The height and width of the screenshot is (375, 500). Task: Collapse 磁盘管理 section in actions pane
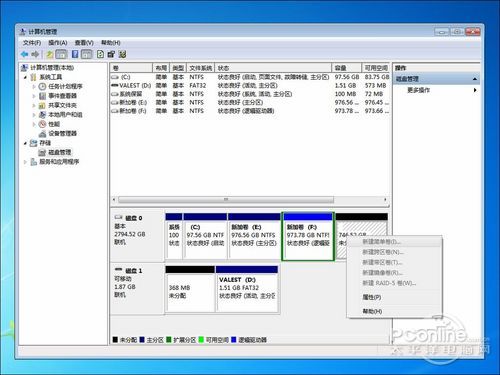click(475, 79)
